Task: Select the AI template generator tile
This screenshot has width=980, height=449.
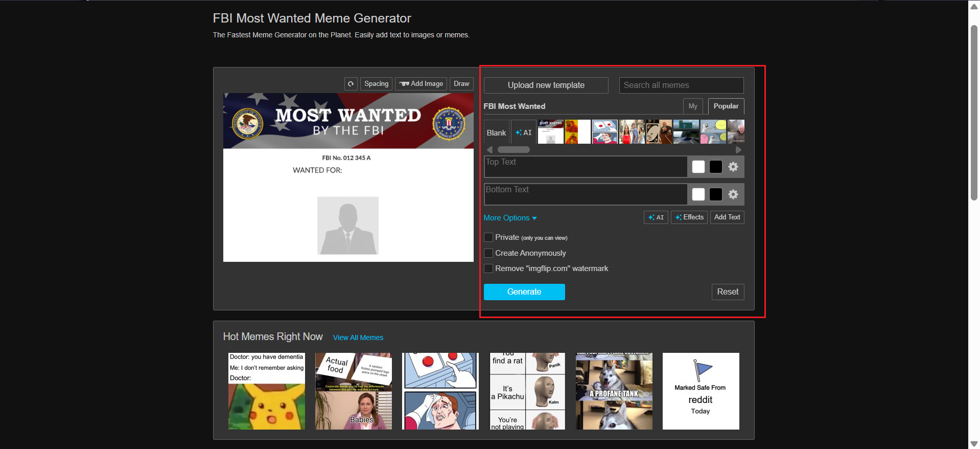Action: point(524,132)
